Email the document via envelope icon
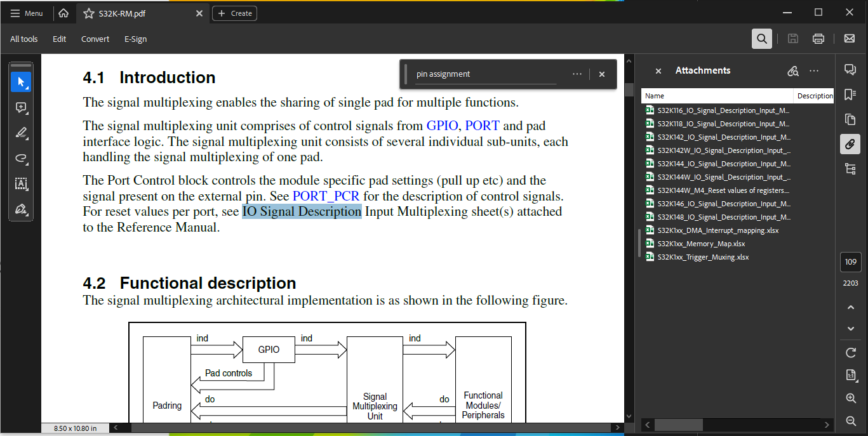Viewport: 868px width, 436px height. [x=849, y=38]
